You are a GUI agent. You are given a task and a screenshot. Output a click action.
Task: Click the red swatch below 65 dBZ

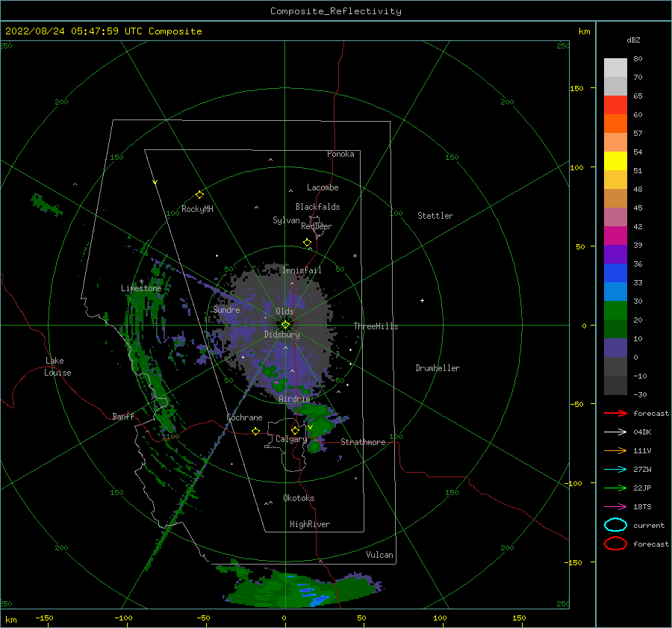[x=615, y=105]
